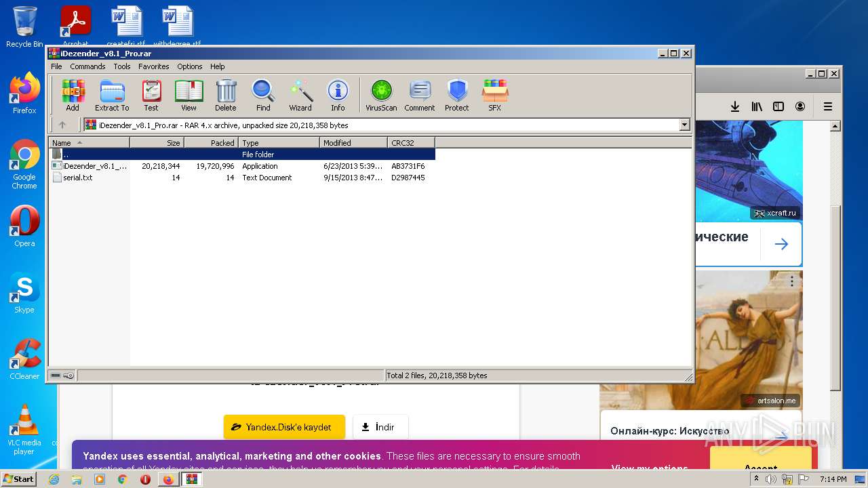Open Skype desktop shortcut
Image resolution: width=868 pixels, height=488 pixels.
(24, 293)
